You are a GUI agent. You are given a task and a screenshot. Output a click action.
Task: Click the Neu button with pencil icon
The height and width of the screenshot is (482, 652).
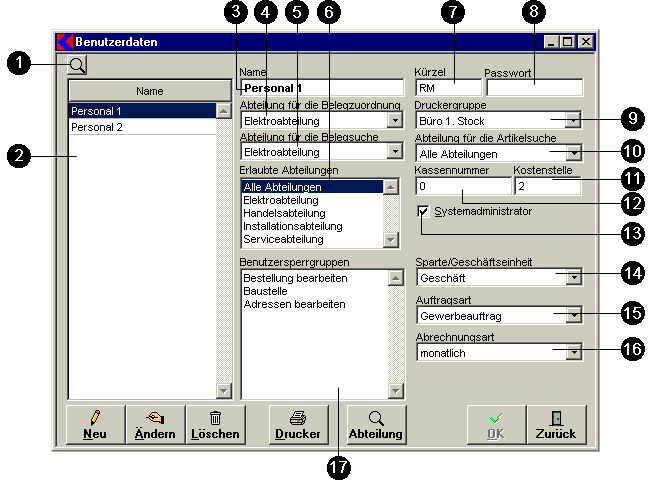(x=95, y=424)
